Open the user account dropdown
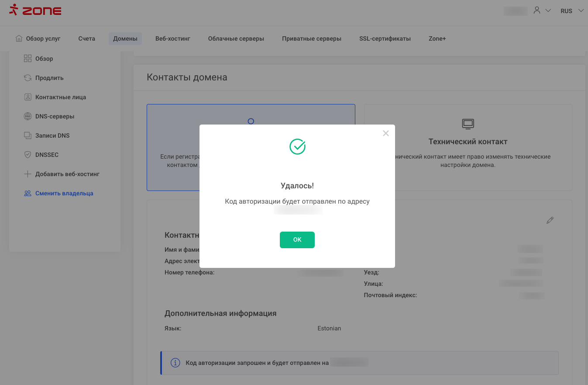This screenshot has width=588, height=385. (x=542, y=10)
